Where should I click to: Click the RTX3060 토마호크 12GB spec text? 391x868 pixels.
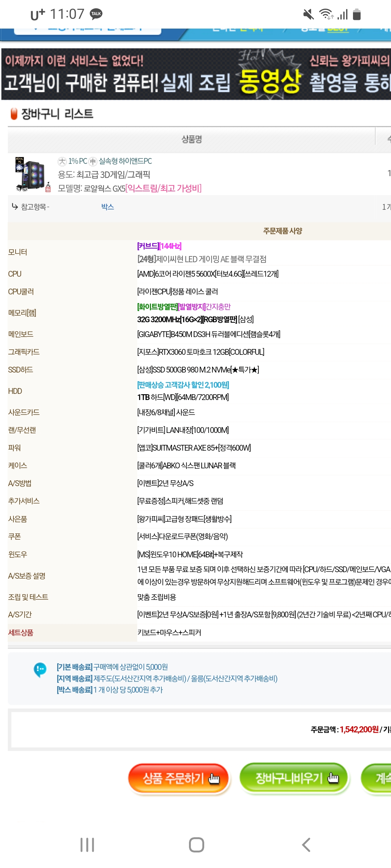201,352
